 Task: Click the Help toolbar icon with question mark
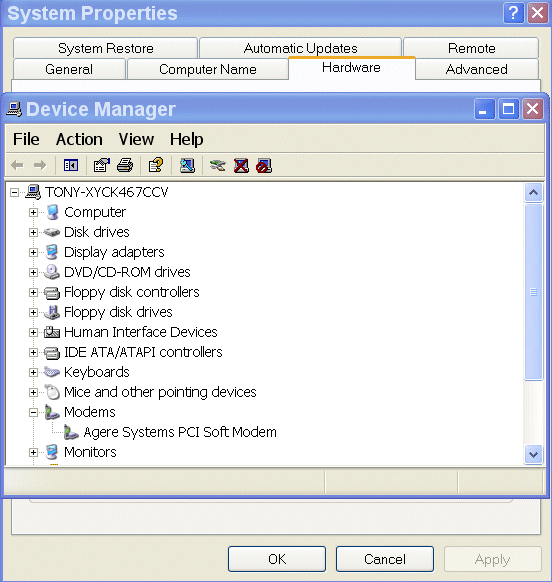point(156,165)
